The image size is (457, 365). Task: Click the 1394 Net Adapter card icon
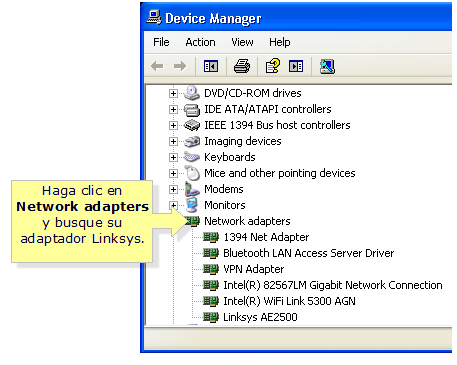pos(211,237)
